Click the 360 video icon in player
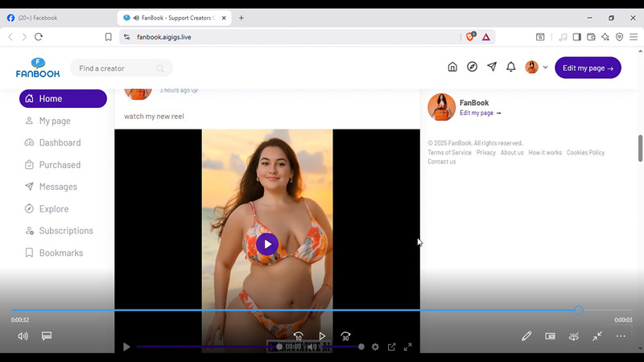 (574, 336)
